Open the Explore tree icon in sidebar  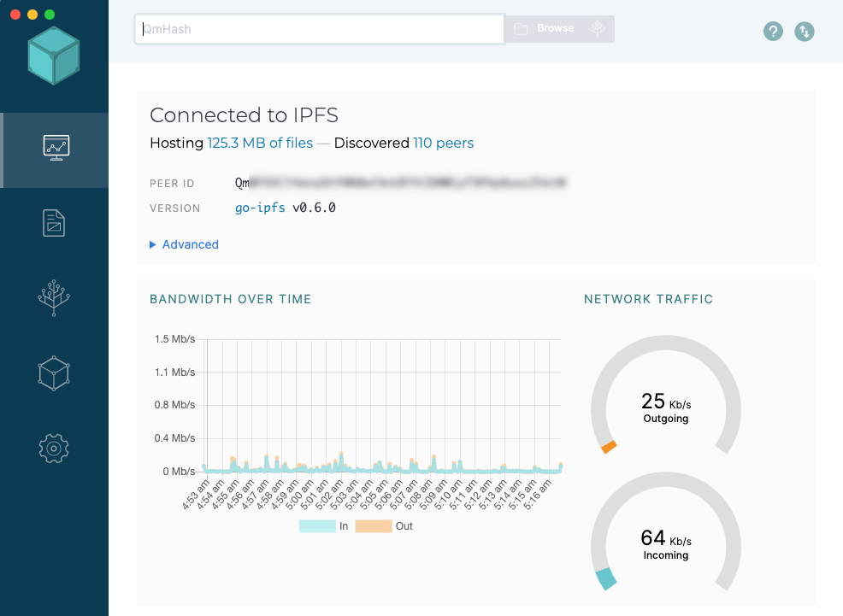[54, 298]
